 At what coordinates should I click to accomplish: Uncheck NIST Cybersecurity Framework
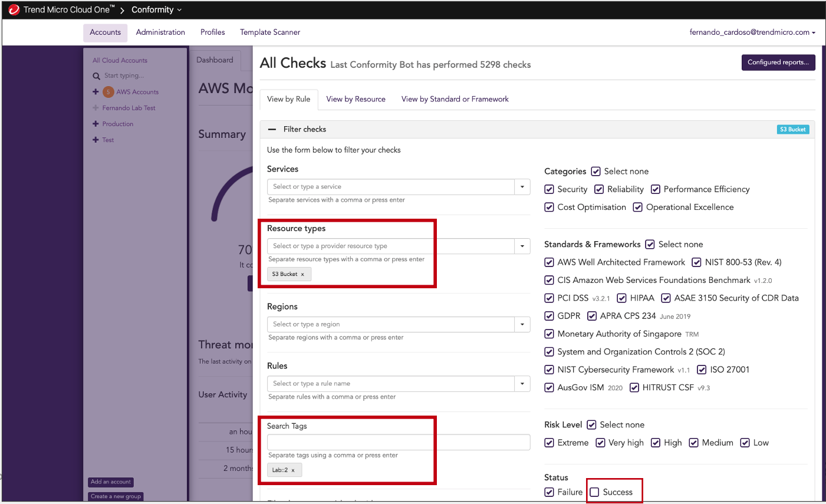pos(549,370)
